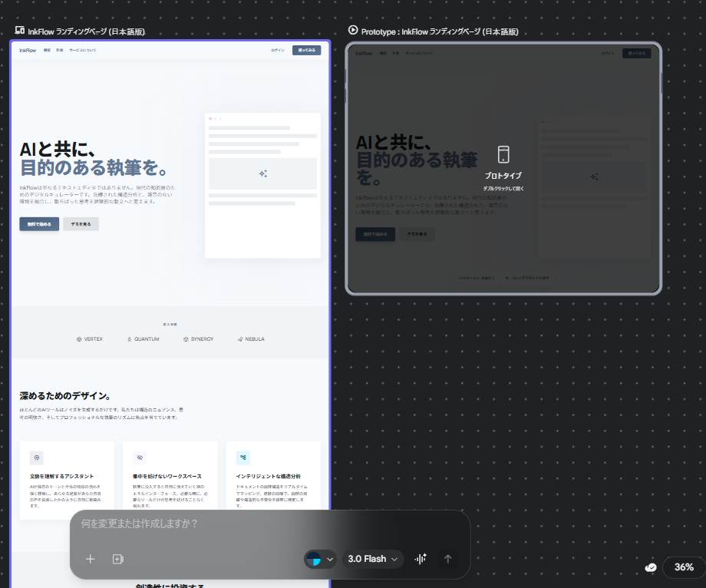Viewport: 706px width, 588px height.
Task: Click the device icon beside the InkFlow frame title
Action: (x=20, y=31)
